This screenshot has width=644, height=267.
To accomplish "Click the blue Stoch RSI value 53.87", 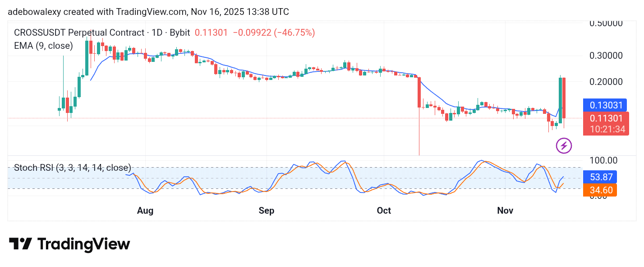I will pos(599,177).
